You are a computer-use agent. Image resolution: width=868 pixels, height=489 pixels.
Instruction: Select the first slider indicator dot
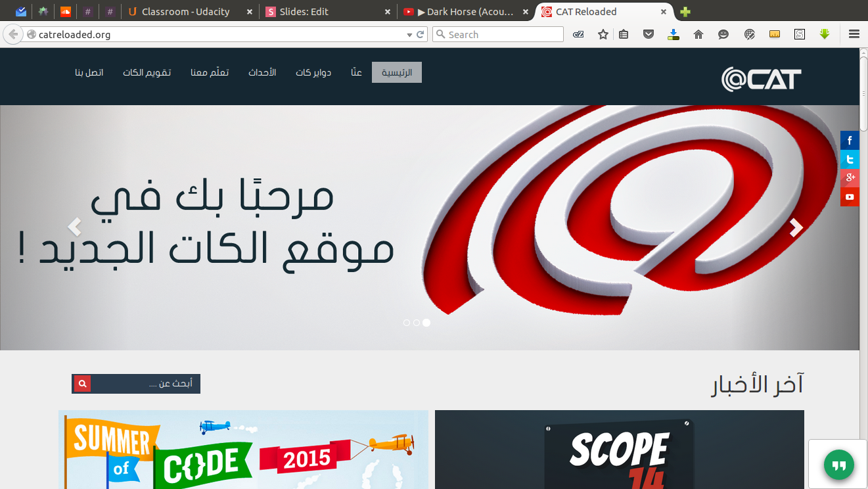(407, 323)
